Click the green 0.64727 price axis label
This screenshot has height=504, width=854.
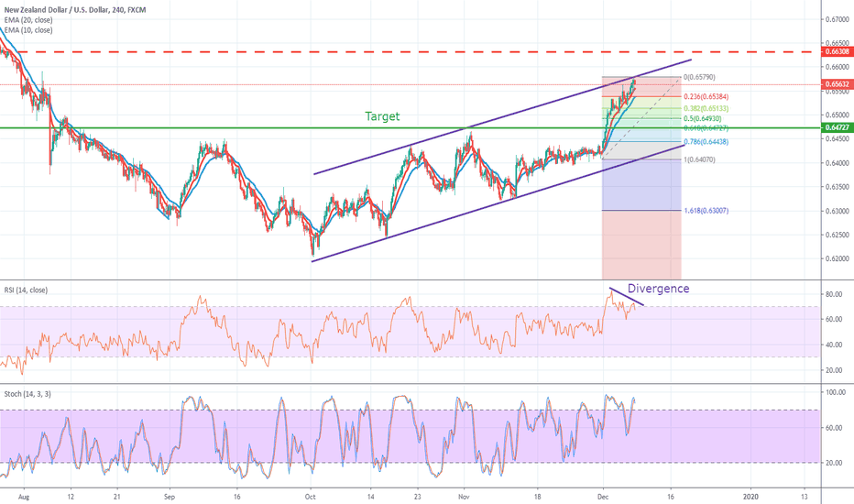tap(837, 127)
